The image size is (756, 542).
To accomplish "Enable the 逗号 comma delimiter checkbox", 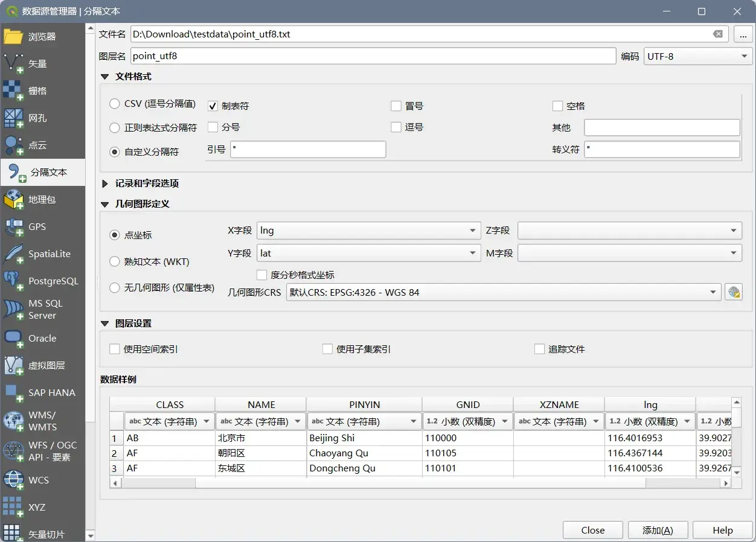I will [x=396, y=127].
